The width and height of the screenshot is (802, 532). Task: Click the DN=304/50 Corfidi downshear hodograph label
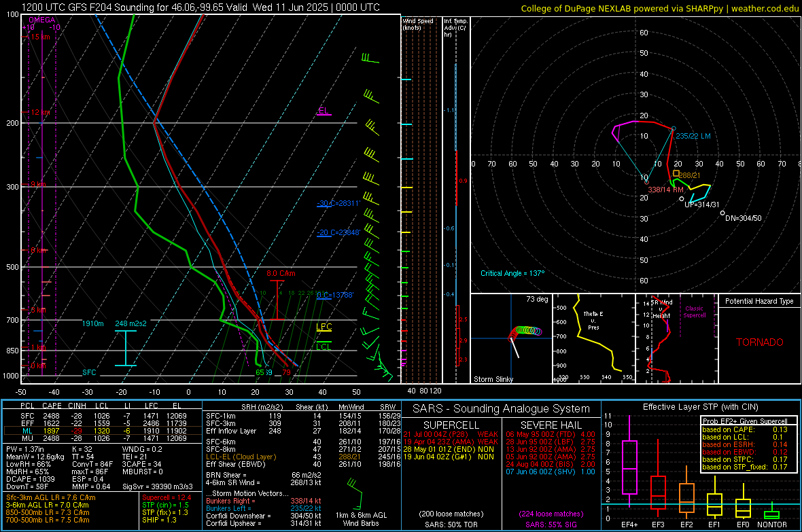743,218
